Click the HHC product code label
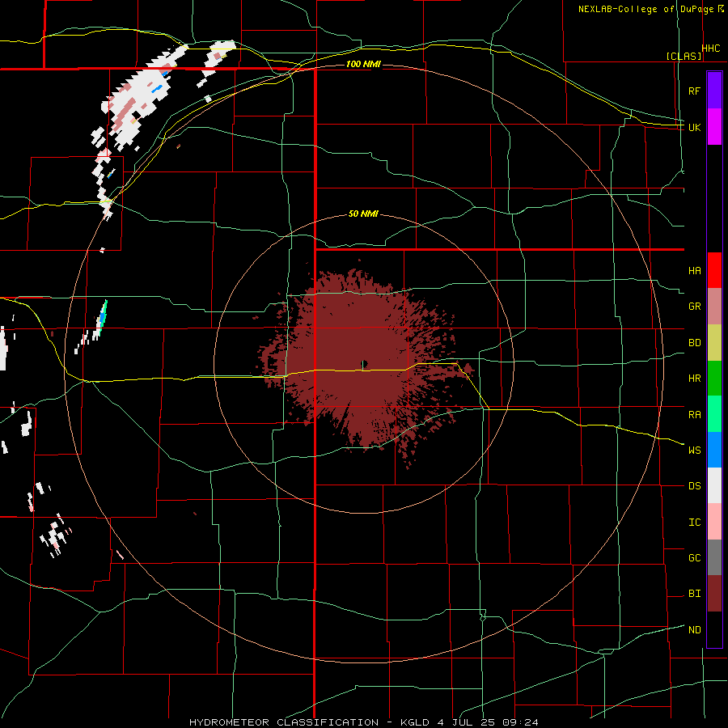728x728 pixels. pos(710,49)
